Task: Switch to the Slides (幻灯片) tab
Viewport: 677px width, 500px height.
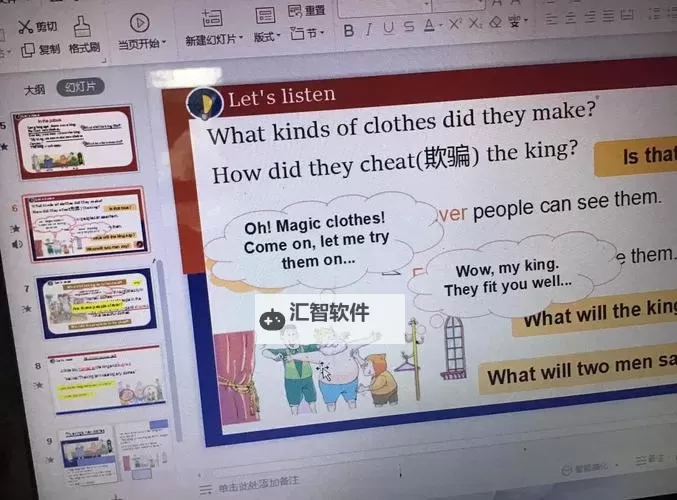Action: tap(80, 87)
